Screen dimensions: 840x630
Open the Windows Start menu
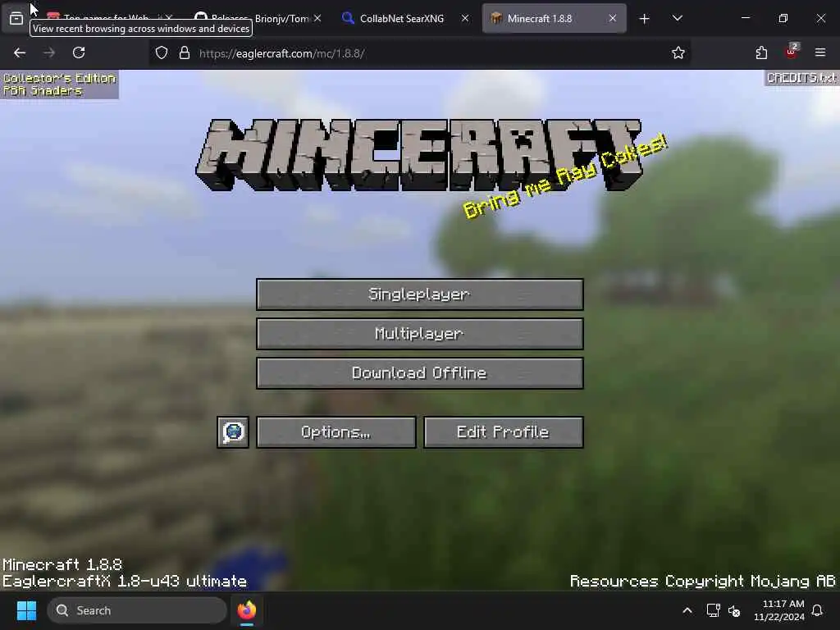pyautogui.click(x=26, y=610)
